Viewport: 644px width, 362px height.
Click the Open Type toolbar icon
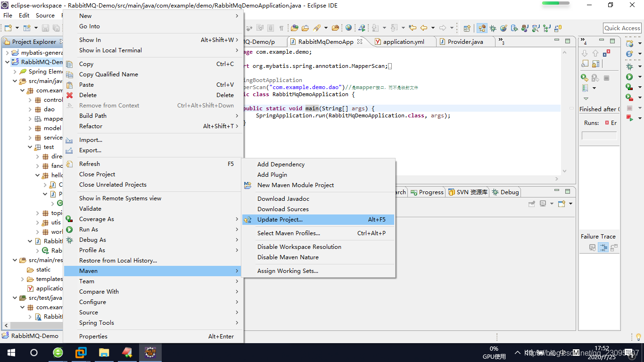click(x=295, y=28)
